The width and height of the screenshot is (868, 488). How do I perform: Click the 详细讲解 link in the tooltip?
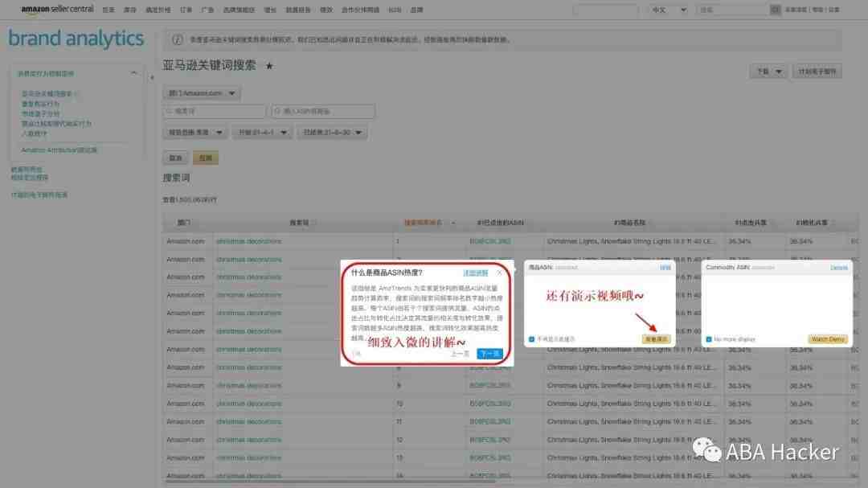point(476,273)
